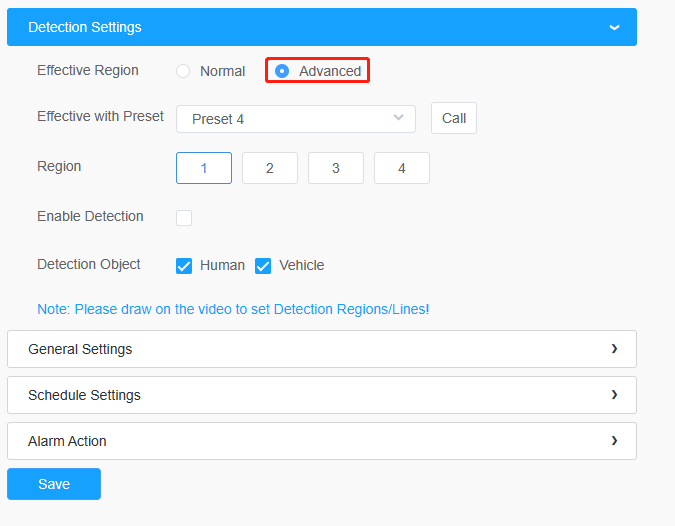Select the Normal effective region radio
This screenshot has width=675, height=526.
click(x=183, y=71)
